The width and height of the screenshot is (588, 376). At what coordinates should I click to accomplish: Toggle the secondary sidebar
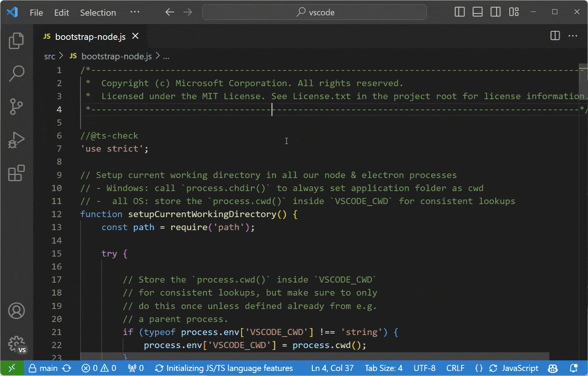pyautogui.click(x=495, y=12)
